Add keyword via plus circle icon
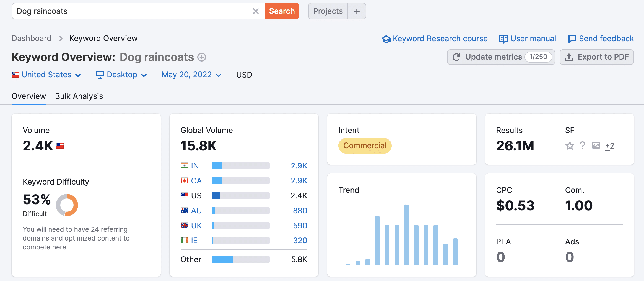Image resolution: width=644 pixels, height=281 pixels. [202, 57]
